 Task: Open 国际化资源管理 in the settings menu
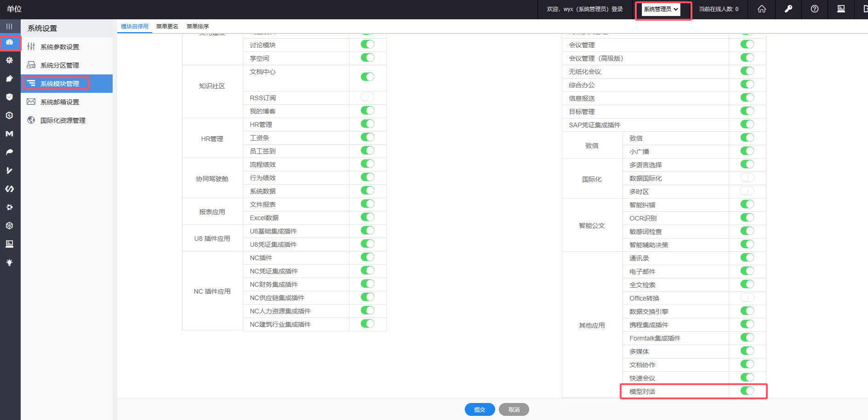[67, 120]
